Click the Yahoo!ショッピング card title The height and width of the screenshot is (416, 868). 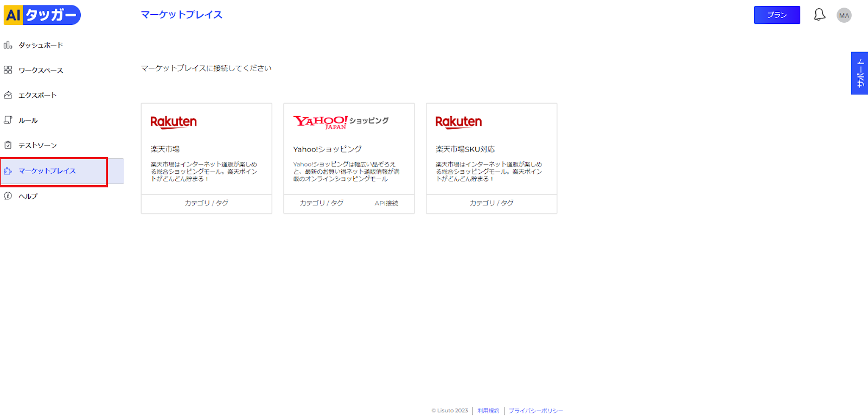327,149
